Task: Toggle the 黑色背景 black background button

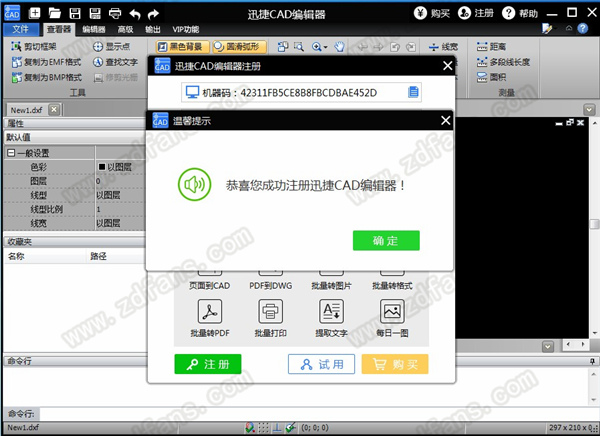Action: tap(183, 47)
